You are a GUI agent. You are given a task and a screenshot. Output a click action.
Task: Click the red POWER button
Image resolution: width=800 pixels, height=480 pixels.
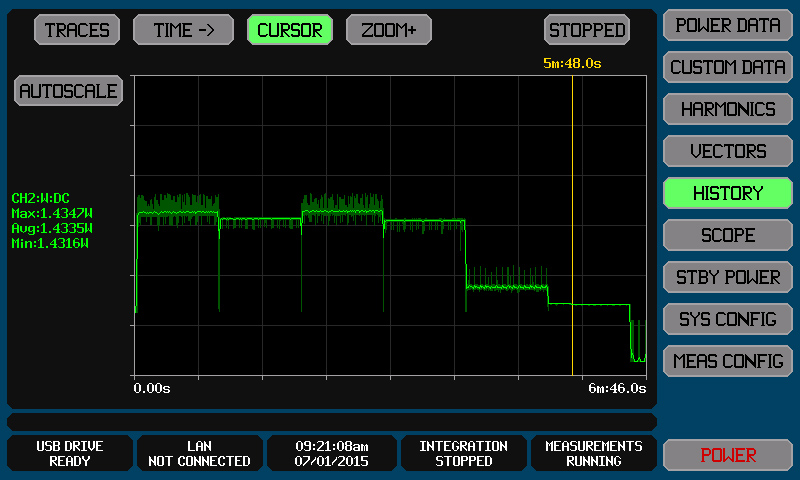coord(728,455)
